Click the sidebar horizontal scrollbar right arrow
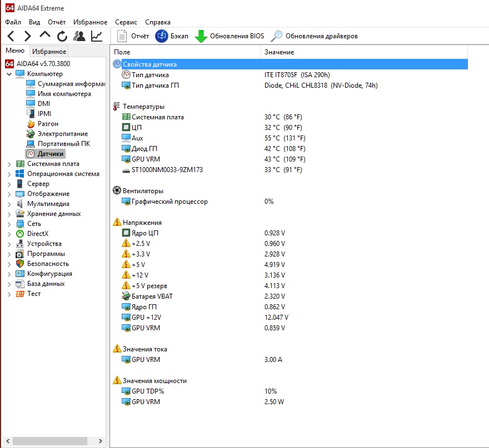The width and height of the screenshot is (489, 448). click(x=101, y=441)
